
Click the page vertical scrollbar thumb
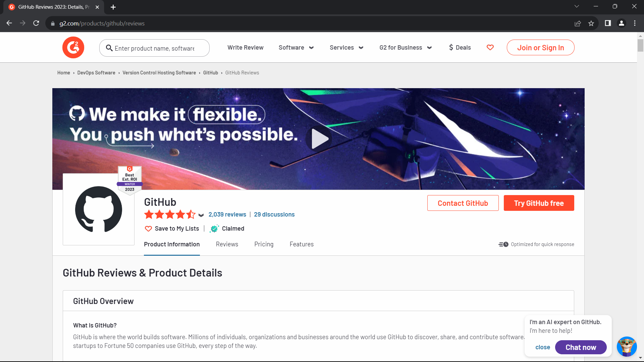pos(640,45)
